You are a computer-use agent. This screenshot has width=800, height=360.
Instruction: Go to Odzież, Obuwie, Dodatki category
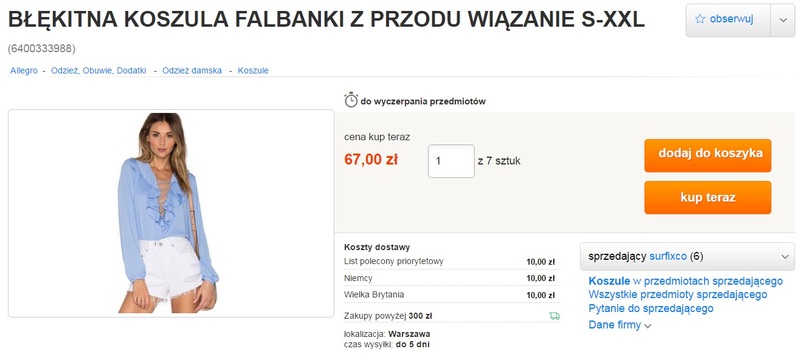[98, 71]
